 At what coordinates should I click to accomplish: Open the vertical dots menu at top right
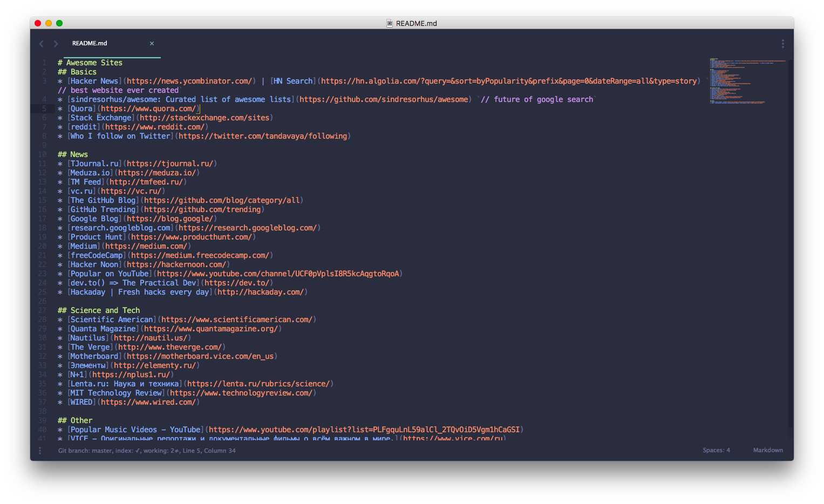[782, 44]
